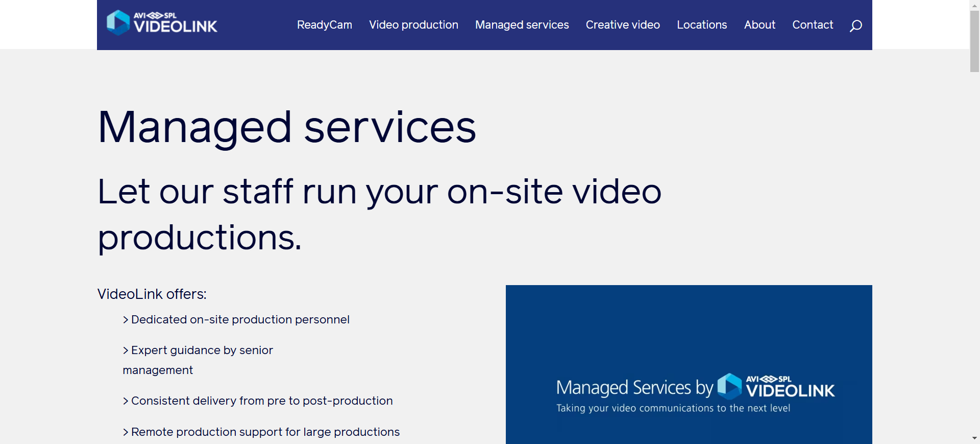Click the 'VideoLink offers:' text

[152, 294]
